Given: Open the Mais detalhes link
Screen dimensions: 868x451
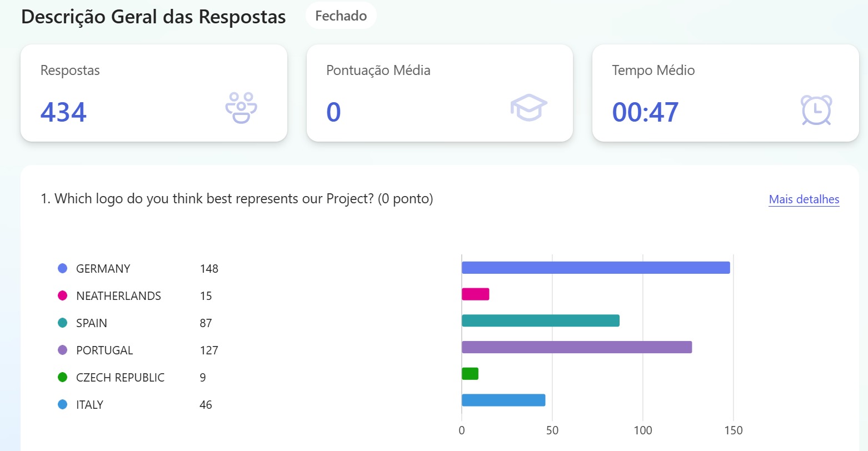Looking at the screenshot, I should (804, 199).
